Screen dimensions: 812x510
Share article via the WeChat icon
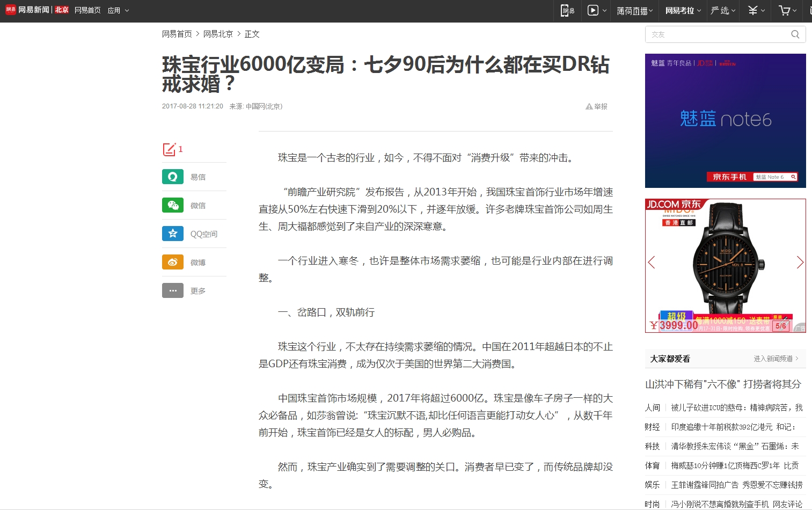pyautogui.click(x=173, y=205)
